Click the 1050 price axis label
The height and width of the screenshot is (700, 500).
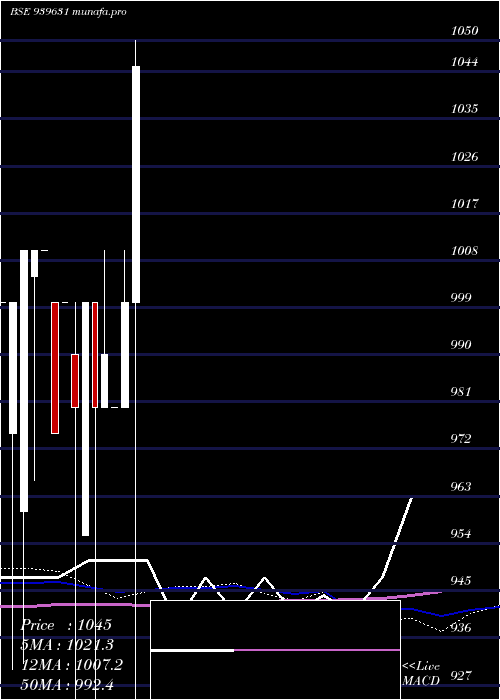coord(464,31)
